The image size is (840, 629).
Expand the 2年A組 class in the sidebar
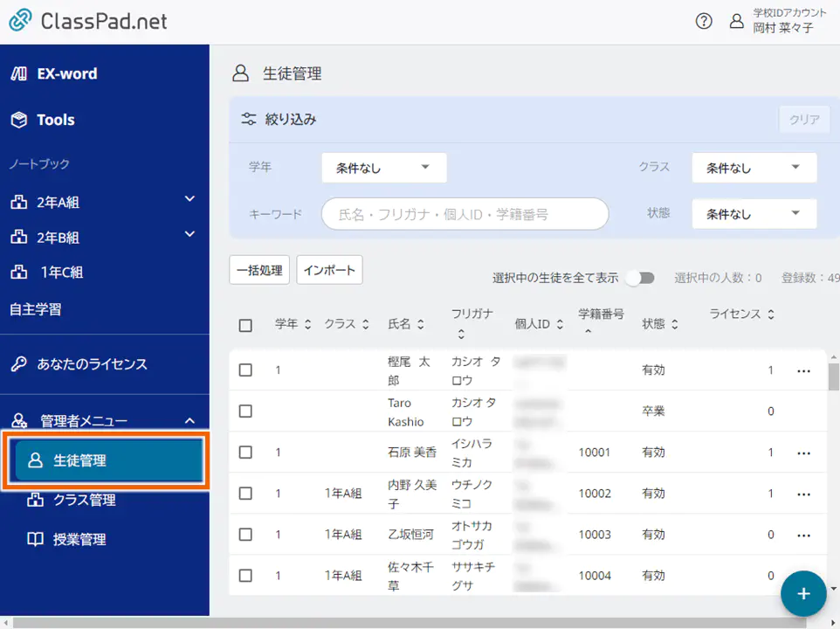coord(189,201)
